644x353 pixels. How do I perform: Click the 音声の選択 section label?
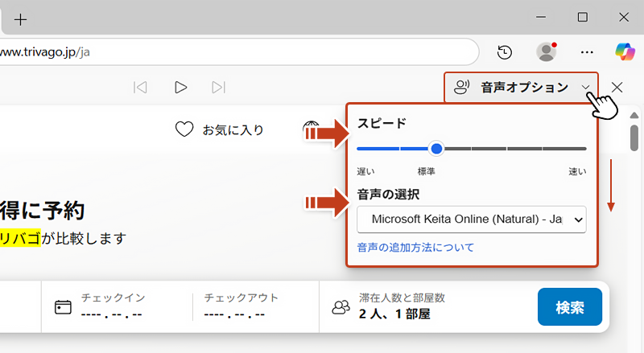click(388, 194)
